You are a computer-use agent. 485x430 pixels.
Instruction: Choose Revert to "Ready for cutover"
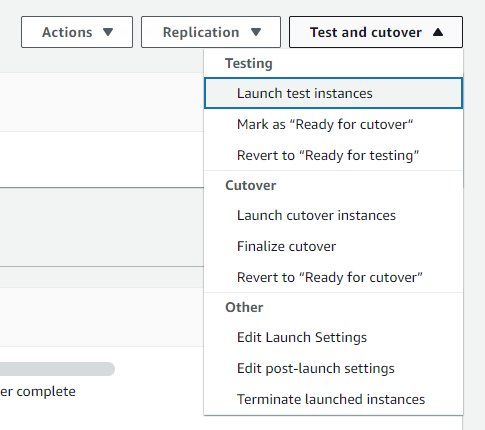[333, 277]
